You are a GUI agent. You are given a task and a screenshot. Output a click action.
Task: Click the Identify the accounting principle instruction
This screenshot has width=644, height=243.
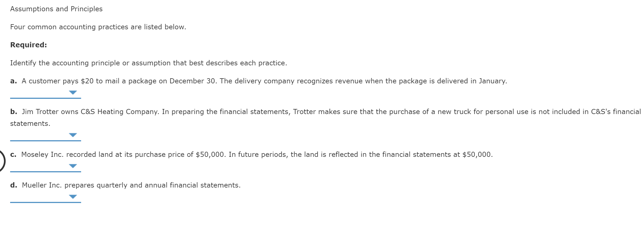coord(148,63)
